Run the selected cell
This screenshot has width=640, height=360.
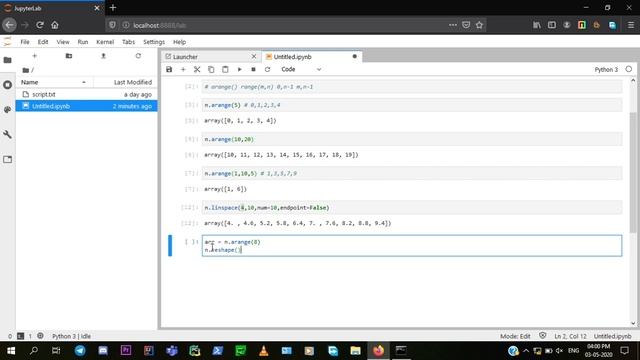click(x=239, y=69)
